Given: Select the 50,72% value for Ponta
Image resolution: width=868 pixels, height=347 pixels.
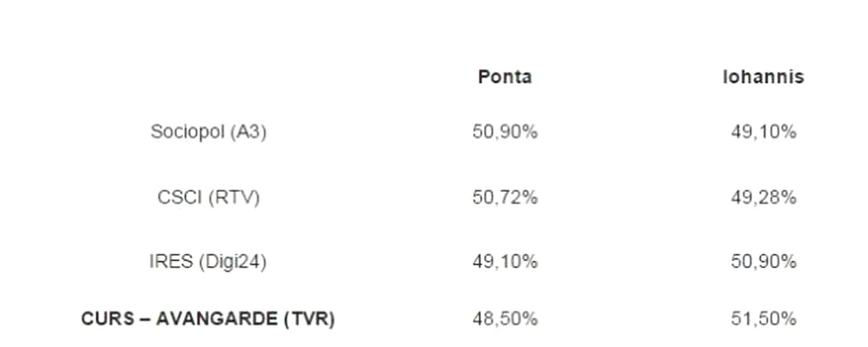Looking at the screenshot, I should click(x=504, y=197).
